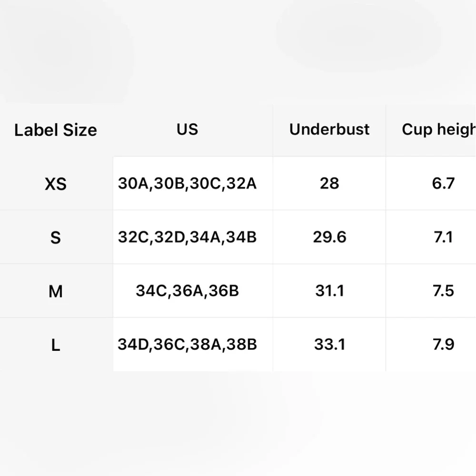The image size is (476, 476).
Task: Click the underbust value 33.1
Action: 329,344
